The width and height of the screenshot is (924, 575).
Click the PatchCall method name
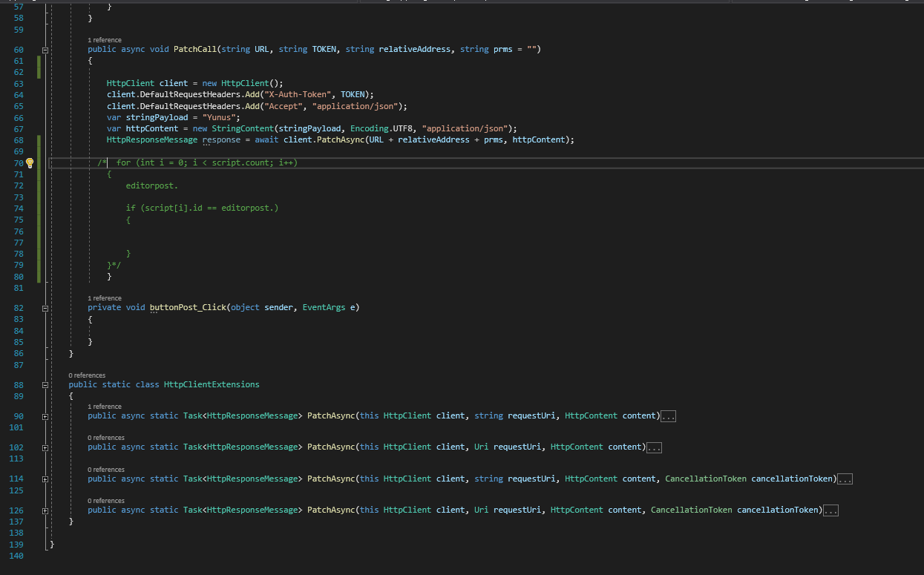(195, 50)
